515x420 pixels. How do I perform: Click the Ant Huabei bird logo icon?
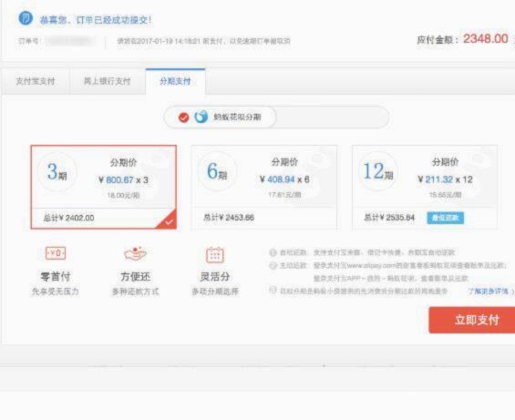pos(201,117)
